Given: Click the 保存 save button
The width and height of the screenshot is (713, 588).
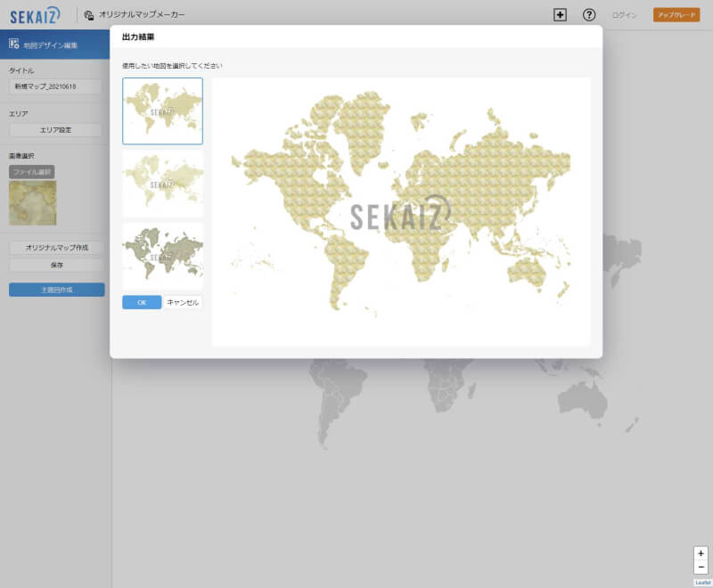Looking at the screenshot, I should click(x=56, y=265).
